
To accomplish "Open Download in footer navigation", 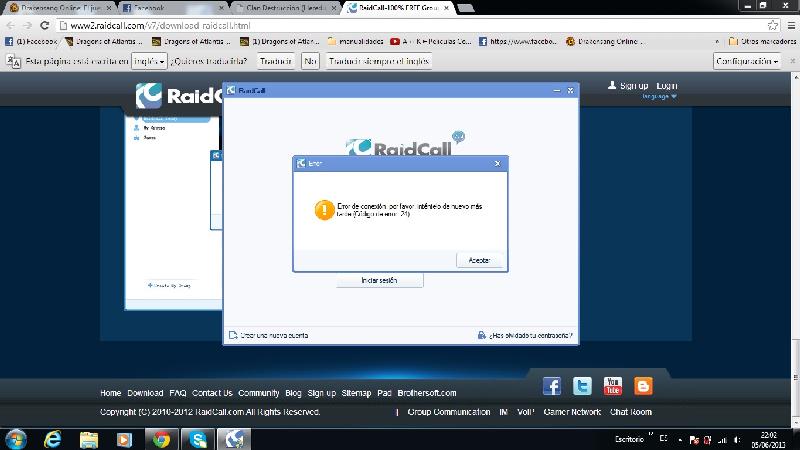I will pyautogui.click(x=145, y=393).
